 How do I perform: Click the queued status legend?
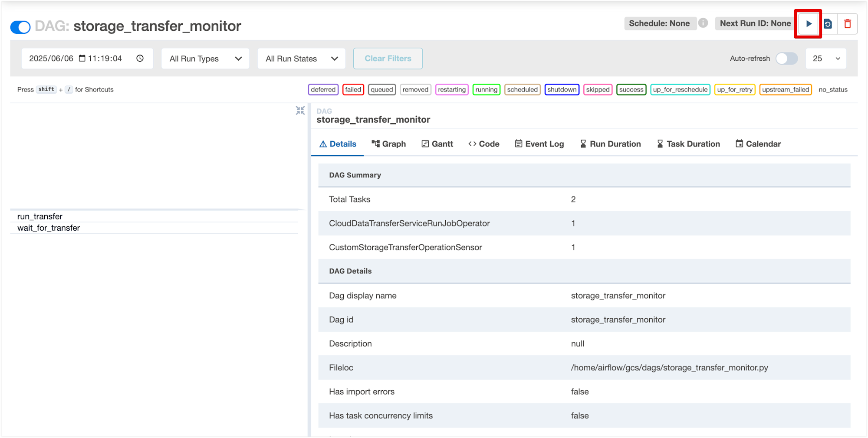[x=382, y=90]
